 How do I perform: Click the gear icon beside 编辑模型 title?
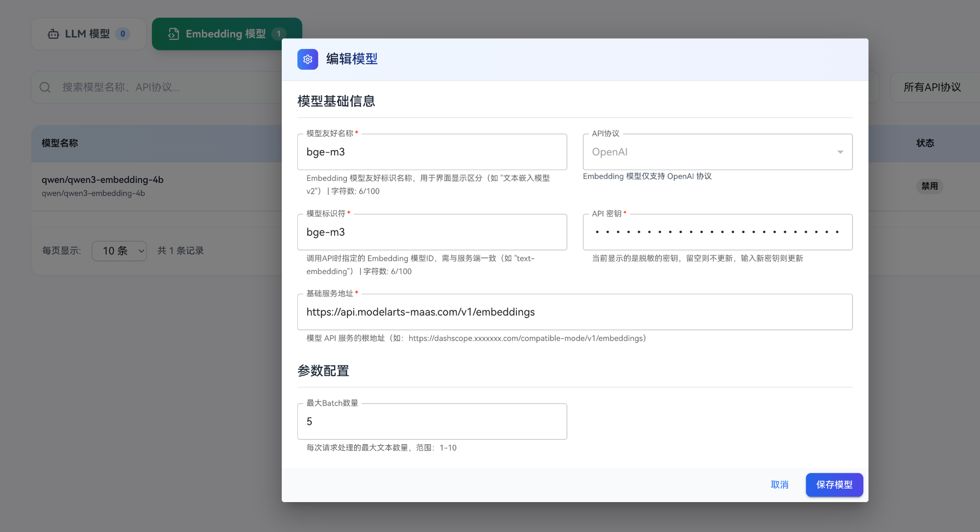point(307,59)
